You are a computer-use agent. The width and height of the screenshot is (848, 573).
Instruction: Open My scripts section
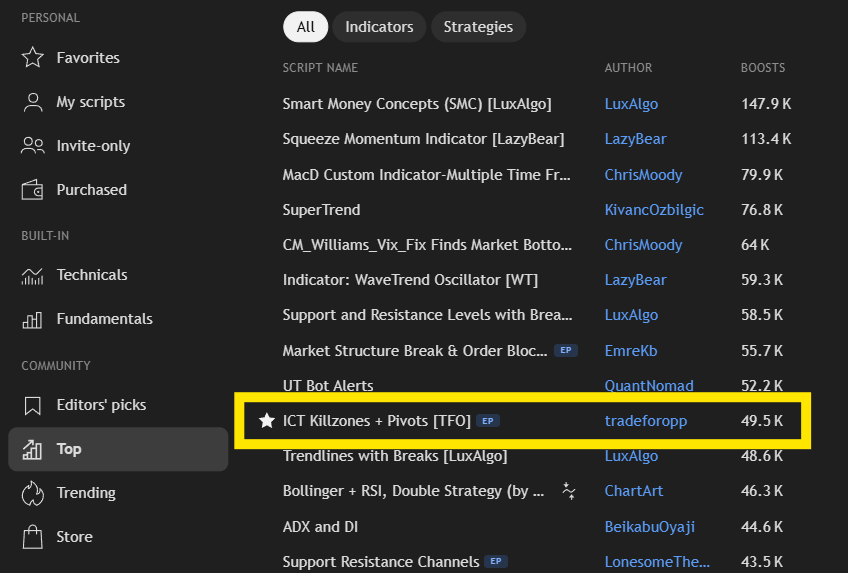(91, 102)
